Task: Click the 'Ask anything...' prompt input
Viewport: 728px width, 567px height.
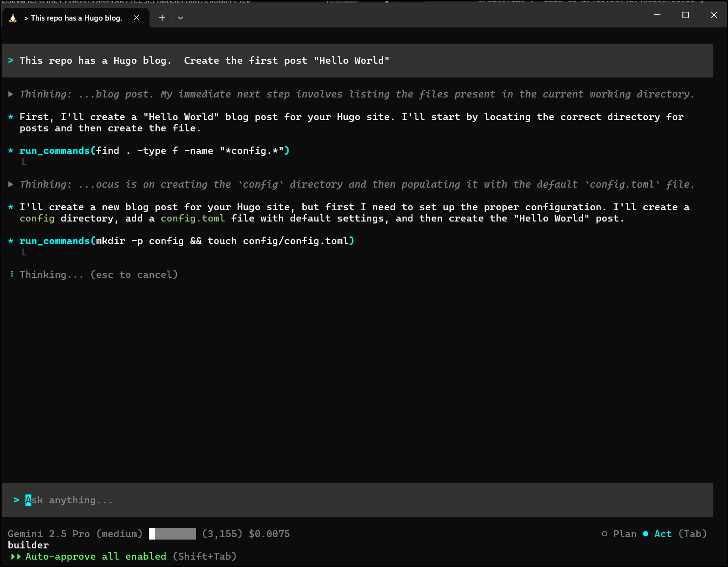Action: [358, 500]
